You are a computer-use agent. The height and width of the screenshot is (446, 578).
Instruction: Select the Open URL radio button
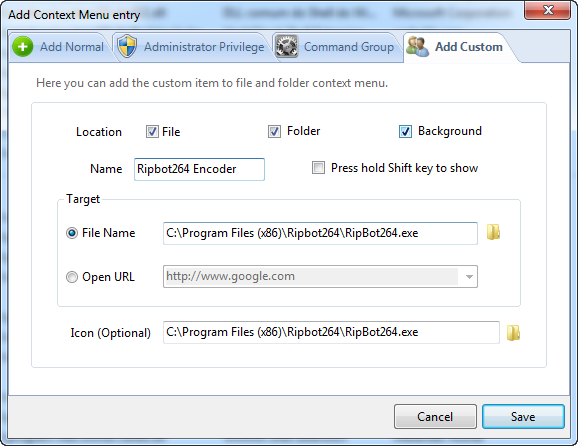tap(72, 277)
